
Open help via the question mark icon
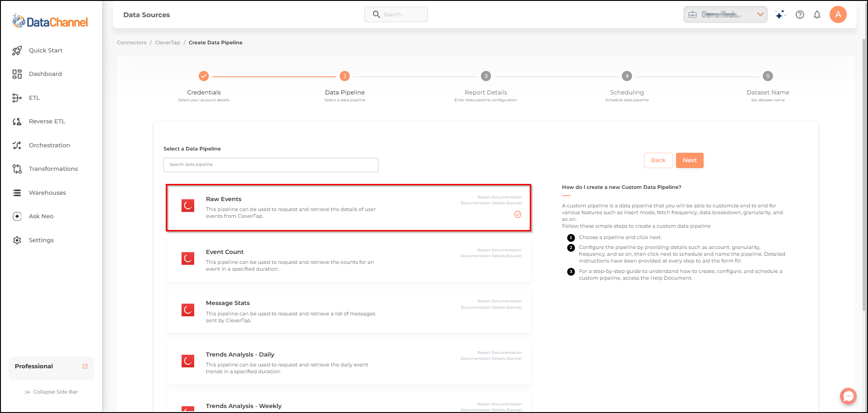point(800,15)
